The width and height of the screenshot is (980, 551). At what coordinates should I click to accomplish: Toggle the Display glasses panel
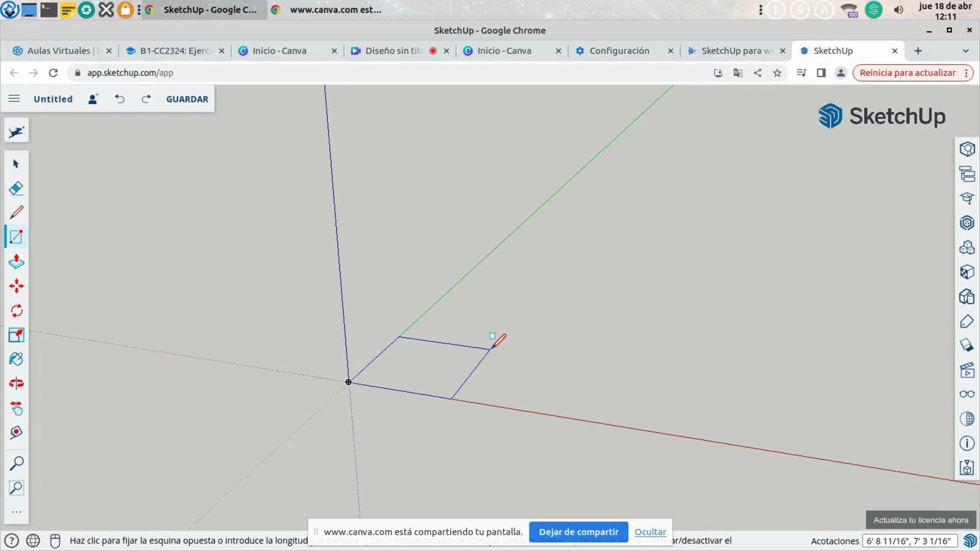click(967, 394)
